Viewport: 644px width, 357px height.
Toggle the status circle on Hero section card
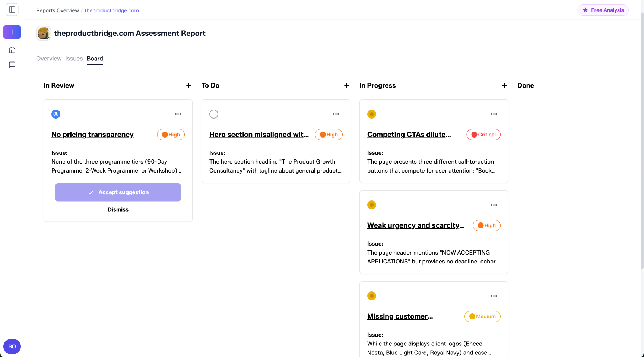click(214, 114)
